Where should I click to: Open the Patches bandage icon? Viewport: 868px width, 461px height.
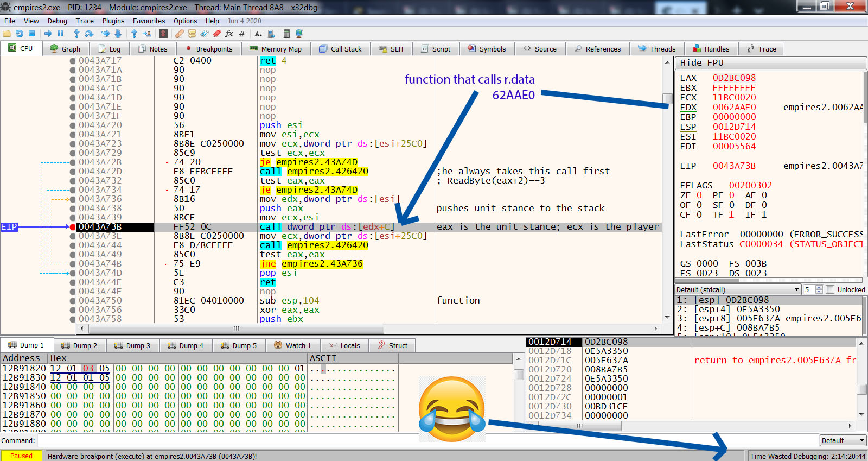click(180, 34)
